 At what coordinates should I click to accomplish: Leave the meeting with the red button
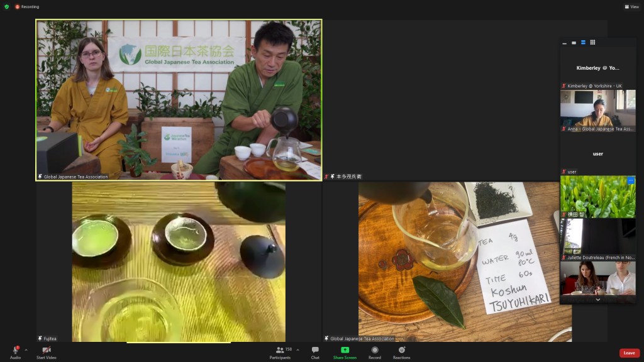(x=629, y=353)
